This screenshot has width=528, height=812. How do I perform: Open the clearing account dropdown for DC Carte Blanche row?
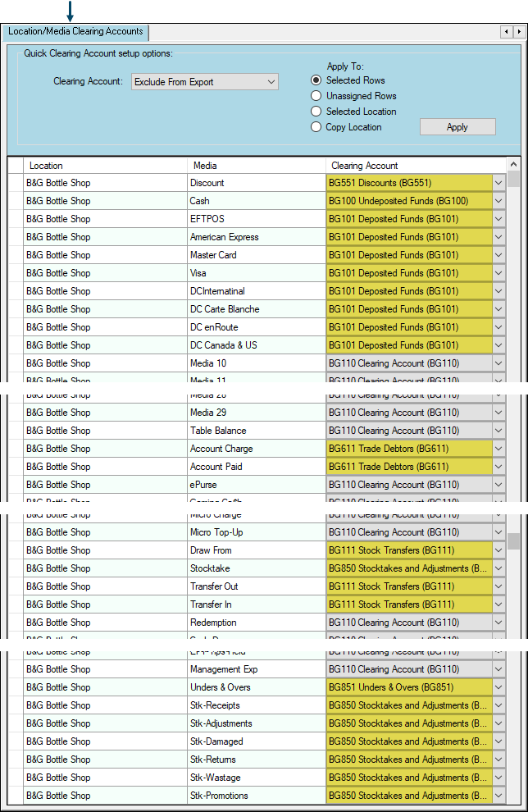498,309
